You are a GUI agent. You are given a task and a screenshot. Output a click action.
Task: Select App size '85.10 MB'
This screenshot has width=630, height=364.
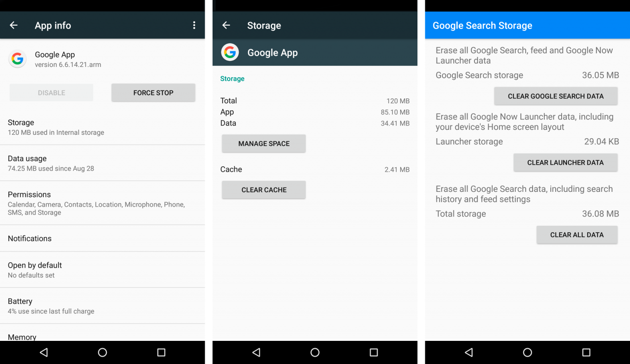395,112
